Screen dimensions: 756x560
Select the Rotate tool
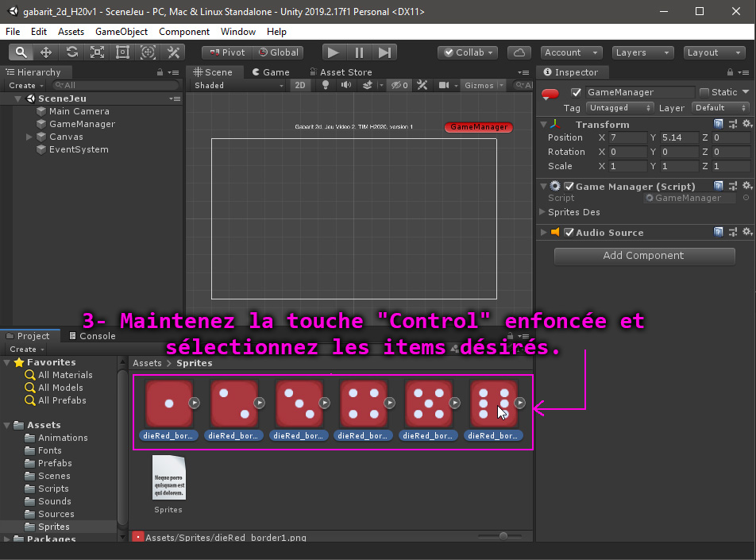click(x=71, y=52)
